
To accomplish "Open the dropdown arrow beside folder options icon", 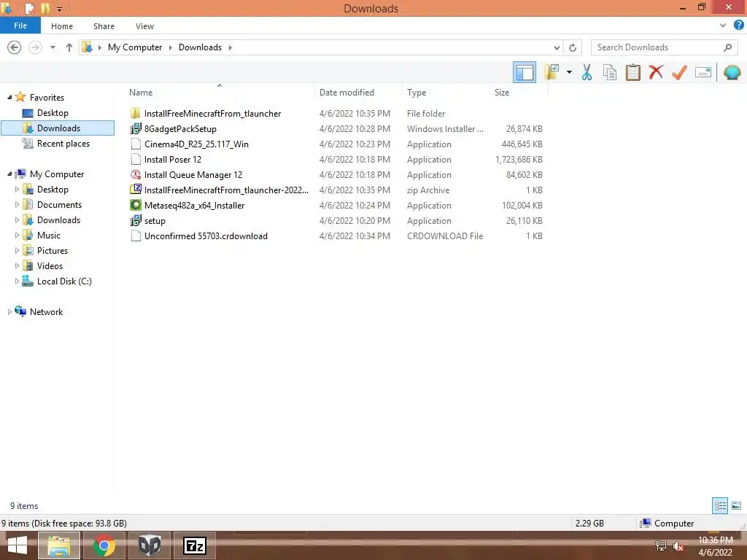I will point(569,72).
